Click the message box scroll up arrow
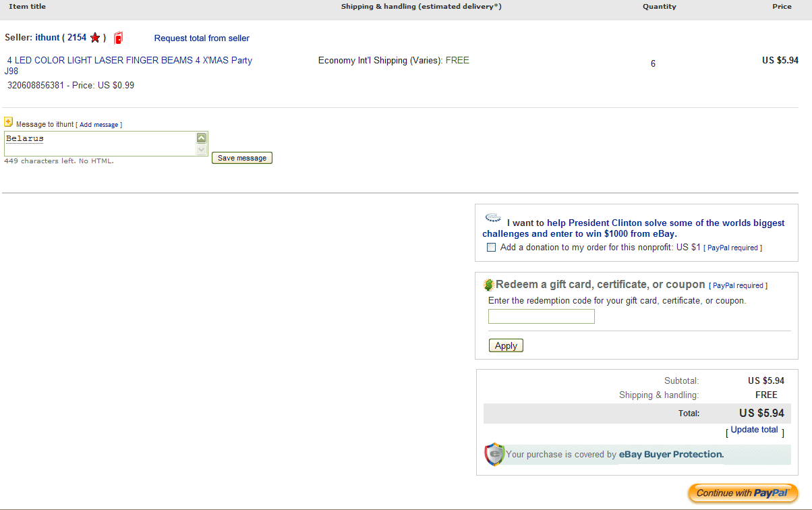This screenshot has height=510, width=812. [201, 138]
